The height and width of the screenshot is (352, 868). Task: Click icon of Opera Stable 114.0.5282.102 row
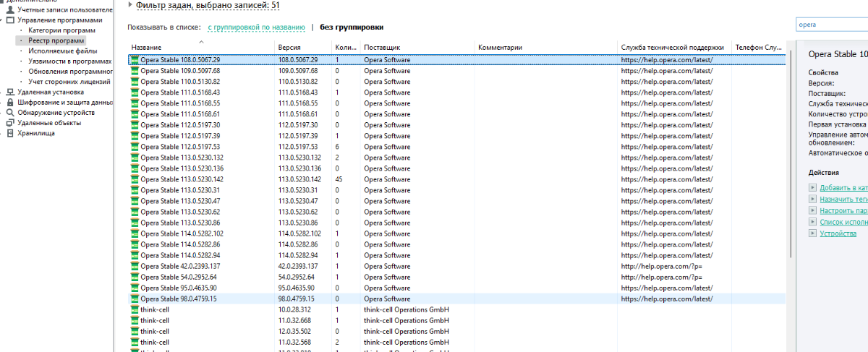click(x=135, y=233)
